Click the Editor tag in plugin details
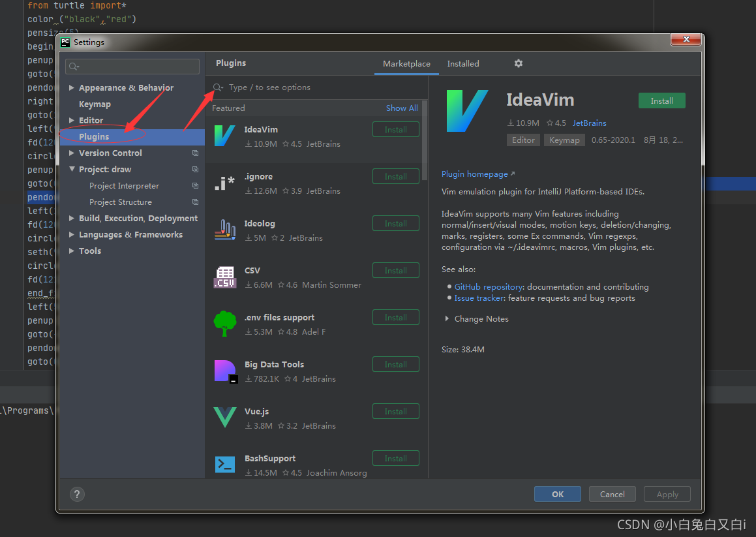The height and width of the screenshot is (537, 756). (523, 140)
